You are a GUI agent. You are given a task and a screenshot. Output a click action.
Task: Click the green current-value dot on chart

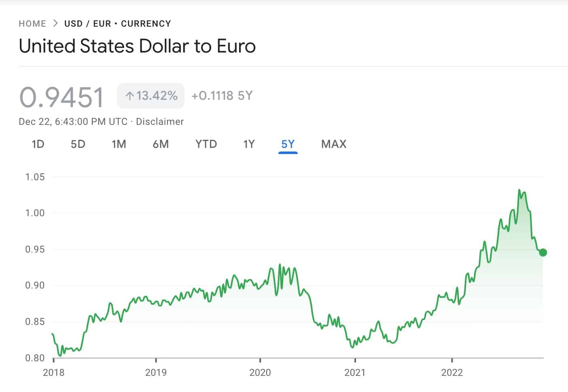point(543,253)
